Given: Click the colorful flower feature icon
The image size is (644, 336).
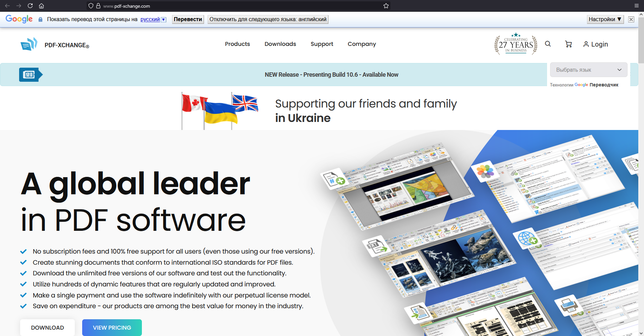Looking at the screenshot, I should 485,172.
